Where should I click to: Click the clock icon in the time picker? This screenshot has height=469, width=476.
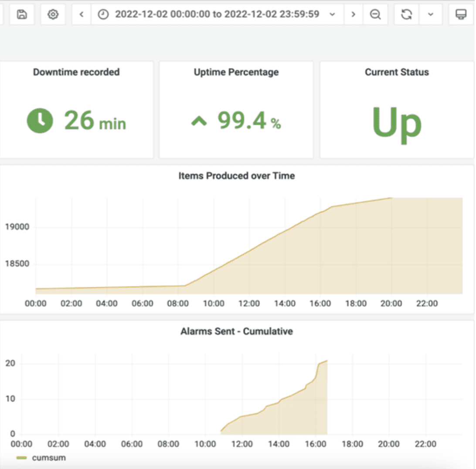103,14
